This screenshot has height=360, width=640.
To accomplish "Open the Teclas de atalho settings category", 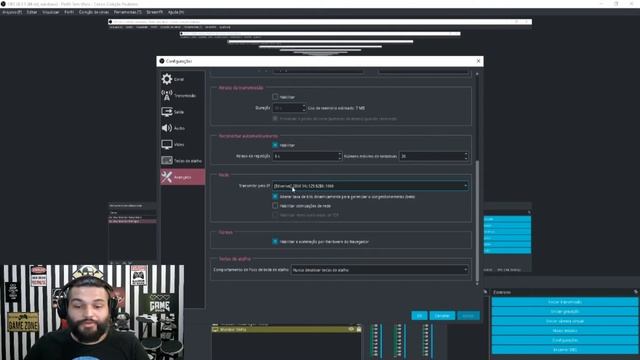I will [x=182, y=160].
